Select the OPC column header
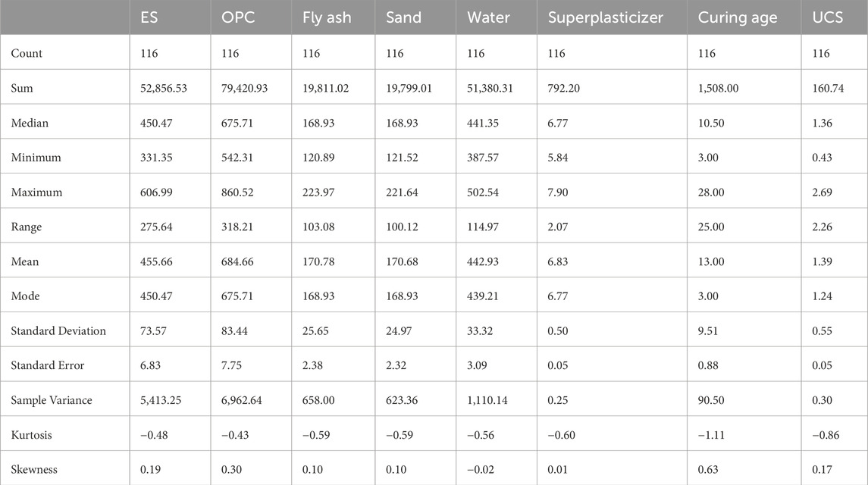The image size is (868, 485). (x=237, y=18)
